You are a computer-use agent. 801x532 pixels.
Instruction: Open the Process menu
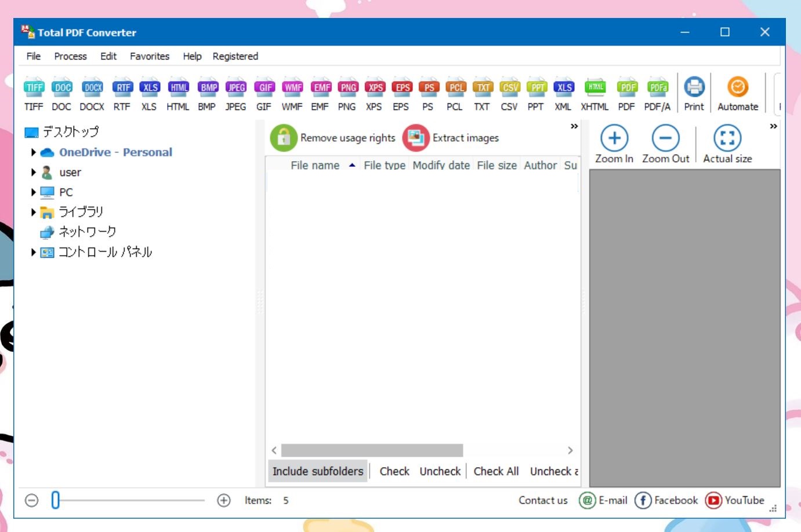pos(70,56)
